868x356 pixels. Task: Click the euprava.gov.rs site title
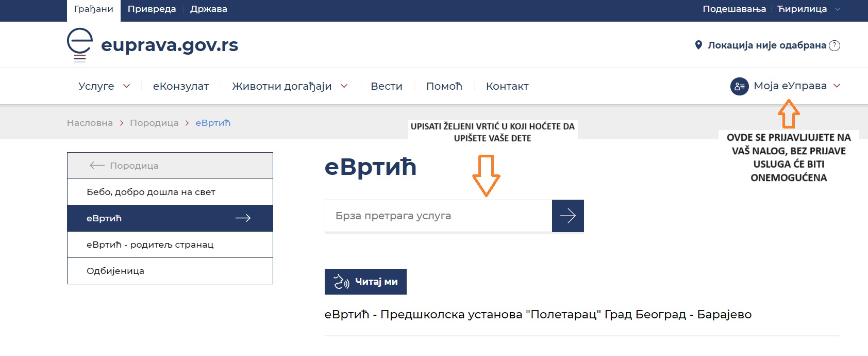(170, 45)
